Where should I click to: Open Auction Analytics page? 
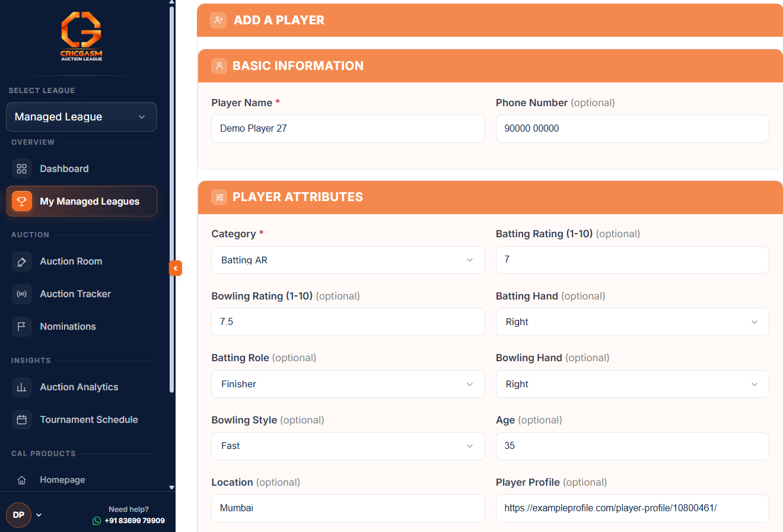point(81,387)
